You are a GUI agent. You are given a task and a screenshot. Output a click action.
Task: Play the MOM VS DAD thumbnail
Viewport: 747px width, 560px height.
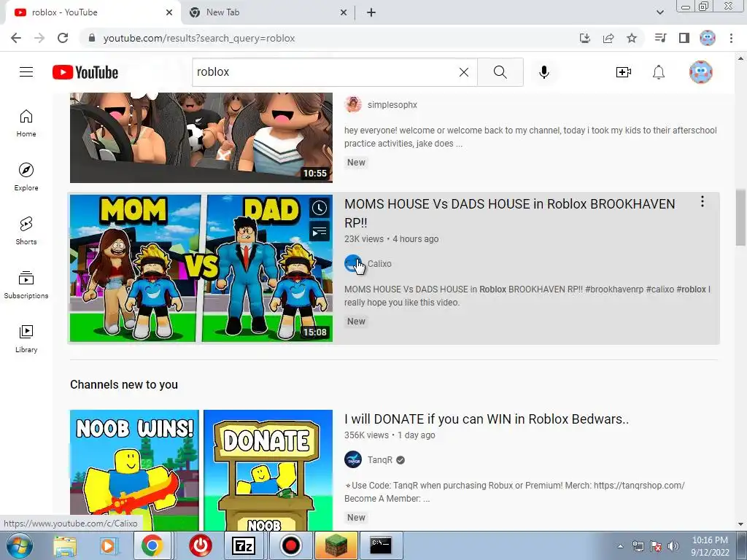201,268
